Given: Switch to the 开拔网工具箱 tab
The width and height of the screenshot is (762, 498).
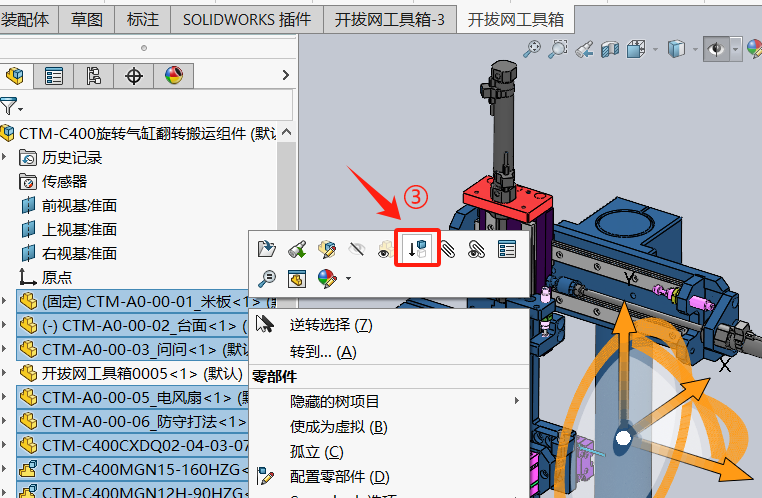Looking at the screenshot, I should (516, 20).
